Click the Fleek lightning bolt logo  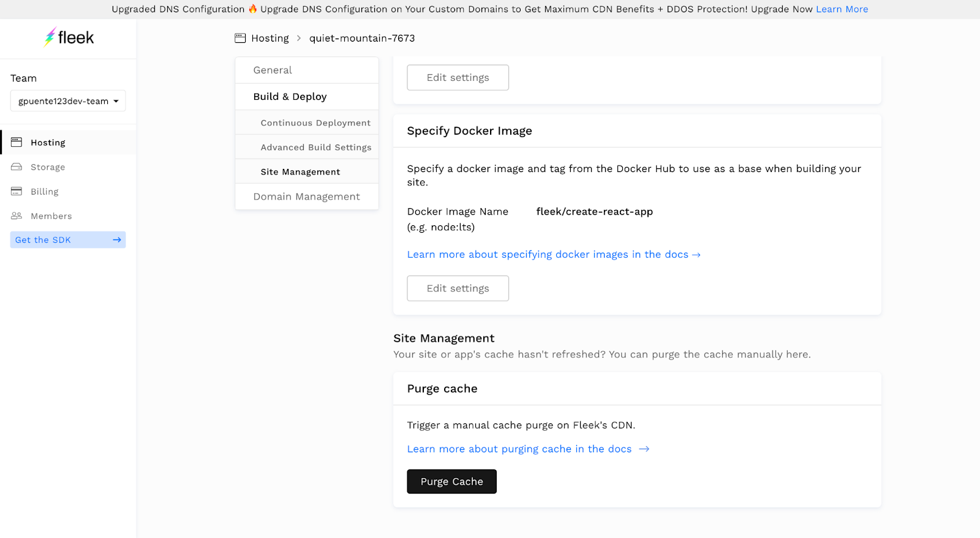(50, 37)
